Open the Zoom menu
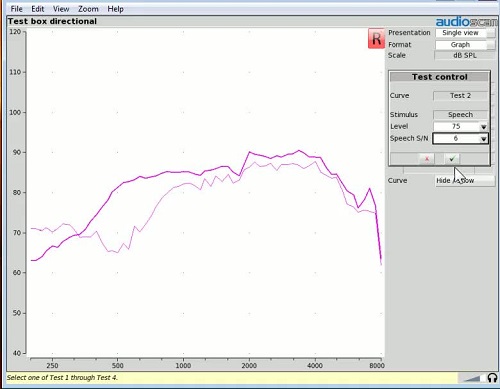This screenshot has width=500, height=389. pyautogui.click(x=88, y=9)
